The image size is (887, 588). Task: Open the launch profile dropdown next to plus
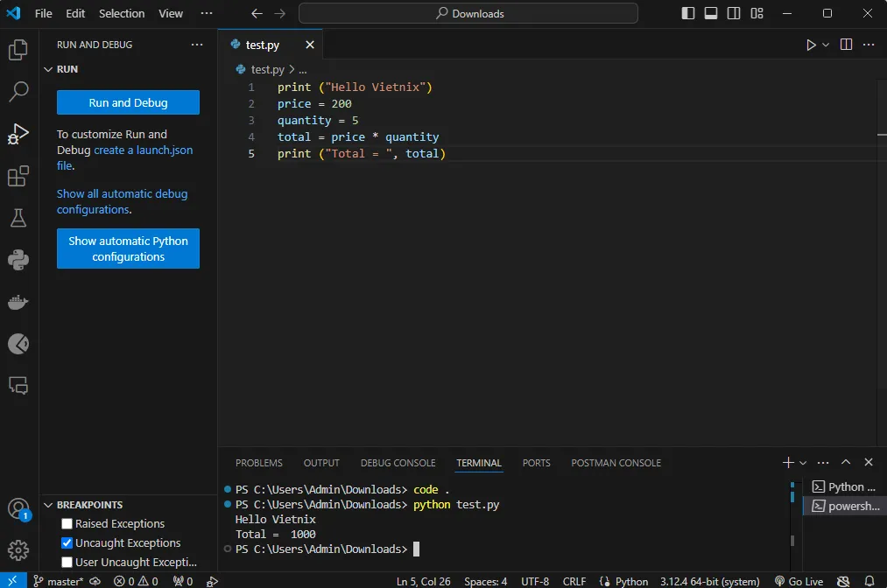click(x=803, y=462)
